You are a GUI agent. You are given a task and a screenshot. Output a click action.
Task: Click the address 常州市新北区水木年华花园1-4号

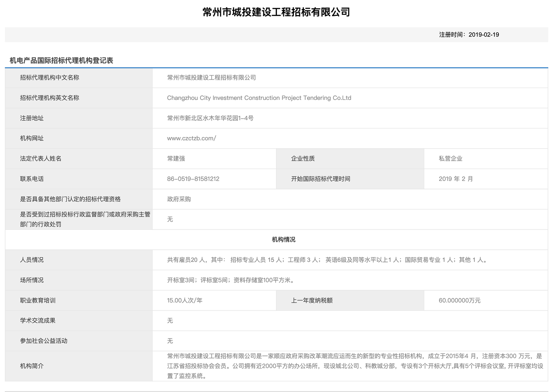[210, 118]
